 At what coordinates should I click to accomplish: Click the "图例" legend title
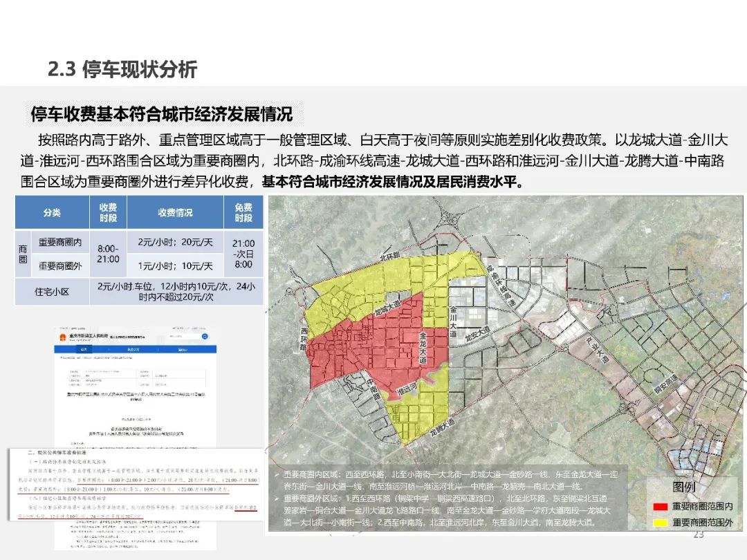[683, 487]
